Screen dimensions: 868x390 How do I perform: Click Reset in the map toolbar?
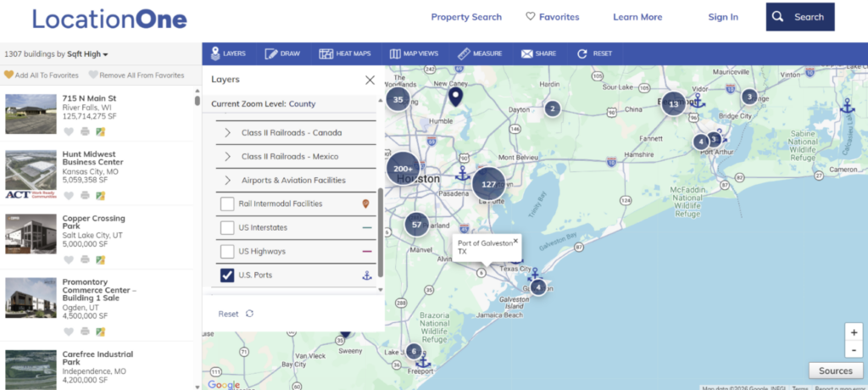pyautogui.click(x=594, y=53)
